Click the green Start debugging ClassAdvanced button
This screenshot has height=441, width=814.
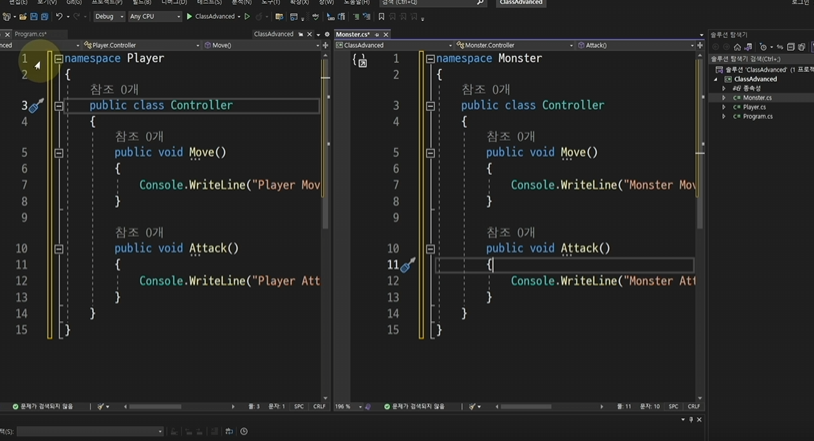point(189,16)
